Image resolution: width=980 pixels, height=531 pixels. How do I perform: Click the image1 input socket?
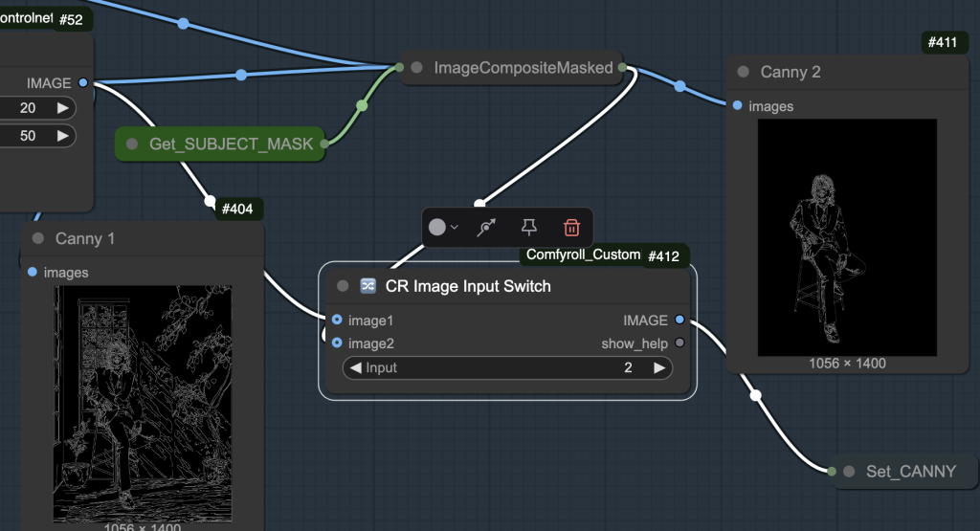click(x=337, y=320)
